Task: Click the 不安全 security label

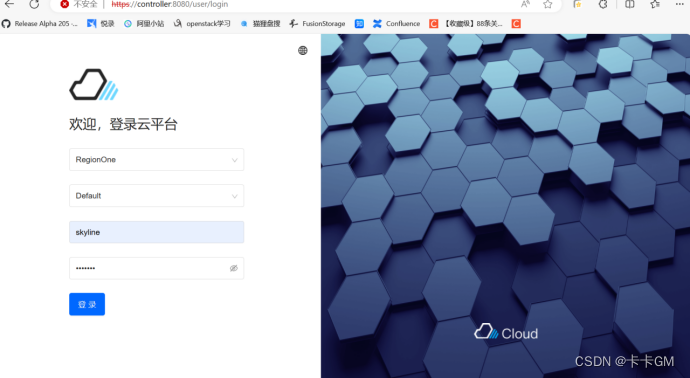Action: click(x=85, y=4)
